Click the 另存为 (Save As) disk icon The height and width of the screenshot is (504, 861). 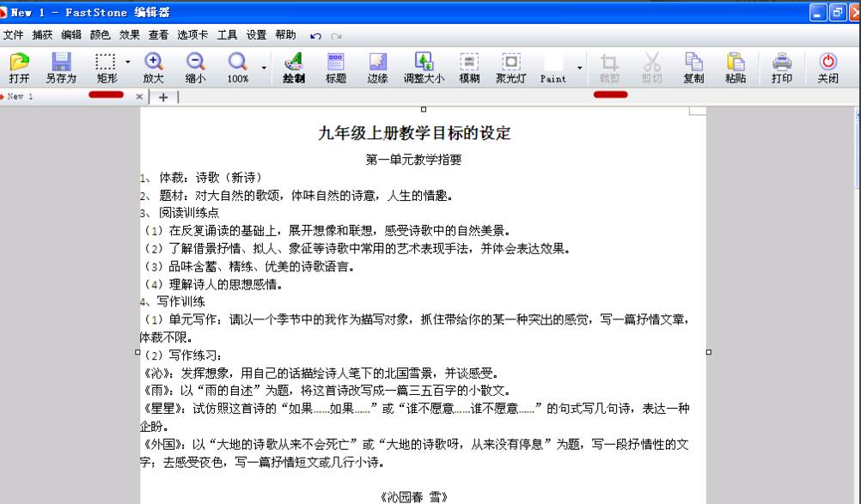[x=61, y=62]
